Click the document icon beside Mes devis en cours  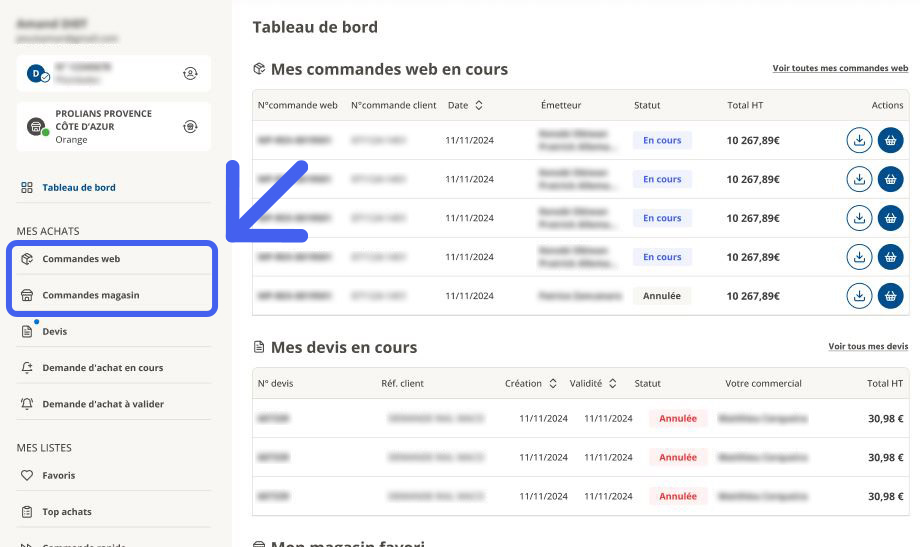259,347
